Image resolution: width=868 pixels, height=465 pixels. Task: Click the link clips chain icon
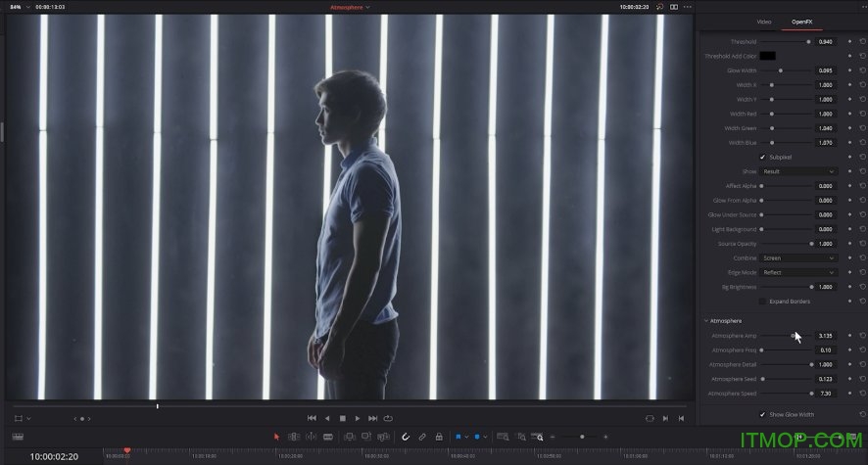pyautogui.click(x=422, y=437)
